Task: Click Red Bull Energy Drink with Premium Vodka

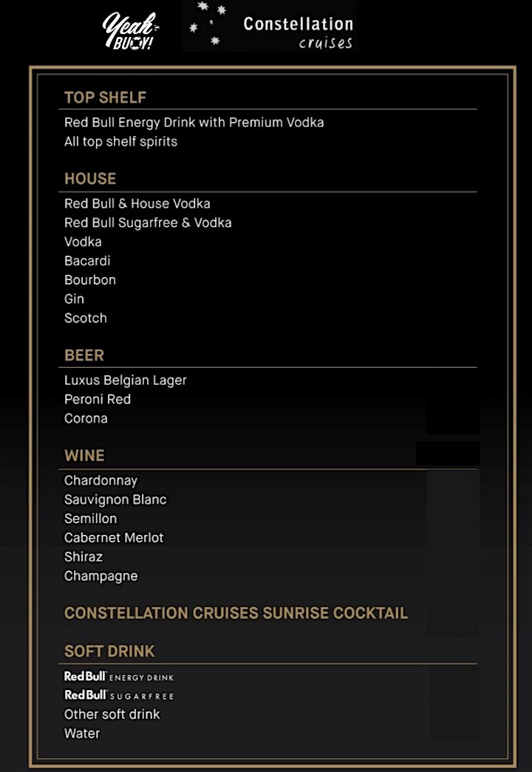Action: pos(194,123)
